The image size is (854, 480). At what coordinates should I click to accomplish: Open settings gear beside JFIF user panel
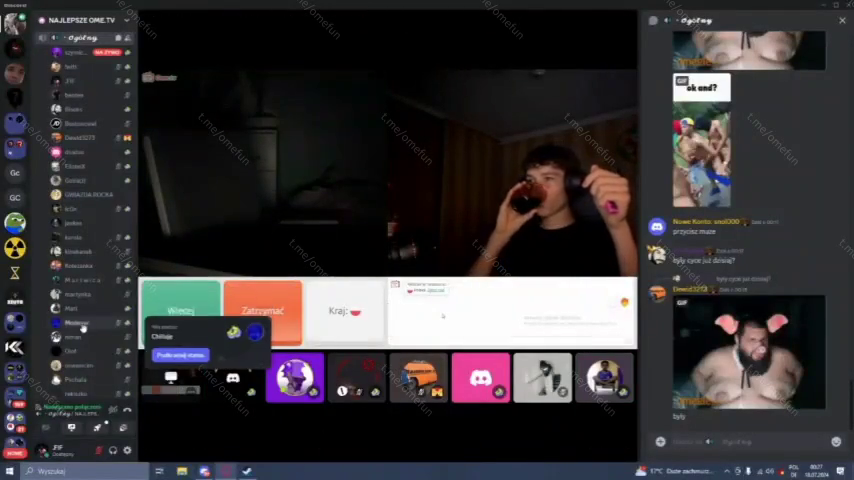pyautogui.click(x=127, y=451)
